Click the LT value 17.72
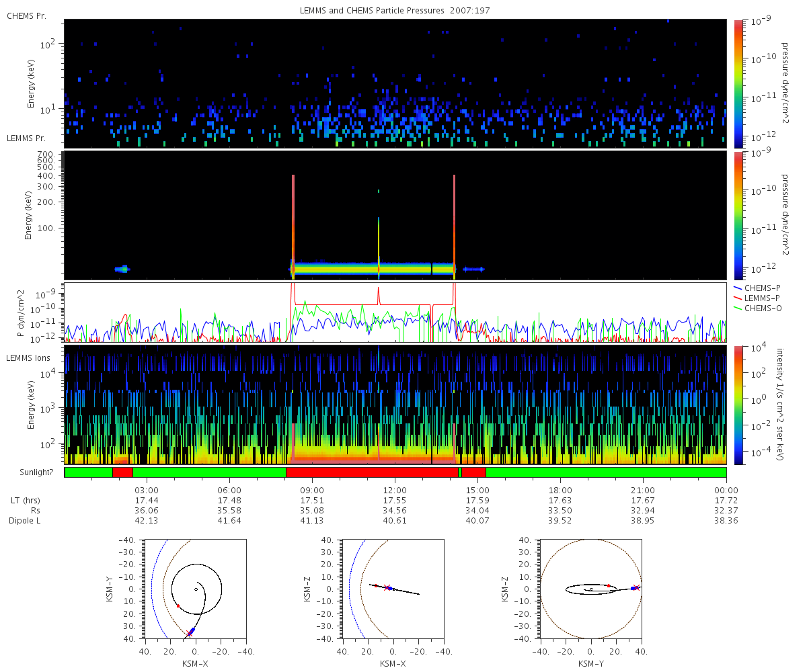Image resolution: width=807 pixels, height=672 pixels. tap(726, 501)
